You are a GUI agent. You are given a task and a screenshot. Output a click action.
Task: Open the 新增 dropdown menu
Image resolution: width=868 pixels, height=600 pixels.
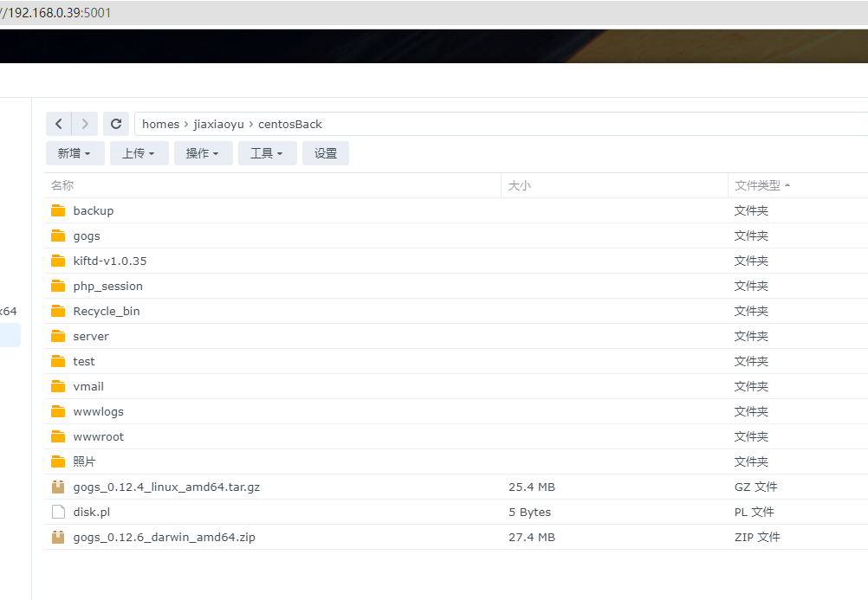coord(74,153)
